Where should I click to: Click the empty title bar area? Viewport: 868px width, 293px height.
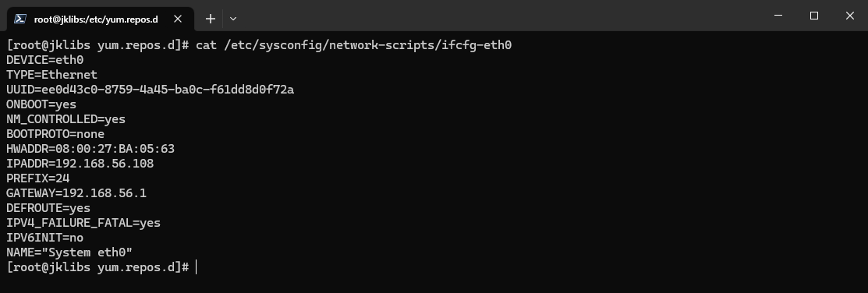[x=498, y=16]
